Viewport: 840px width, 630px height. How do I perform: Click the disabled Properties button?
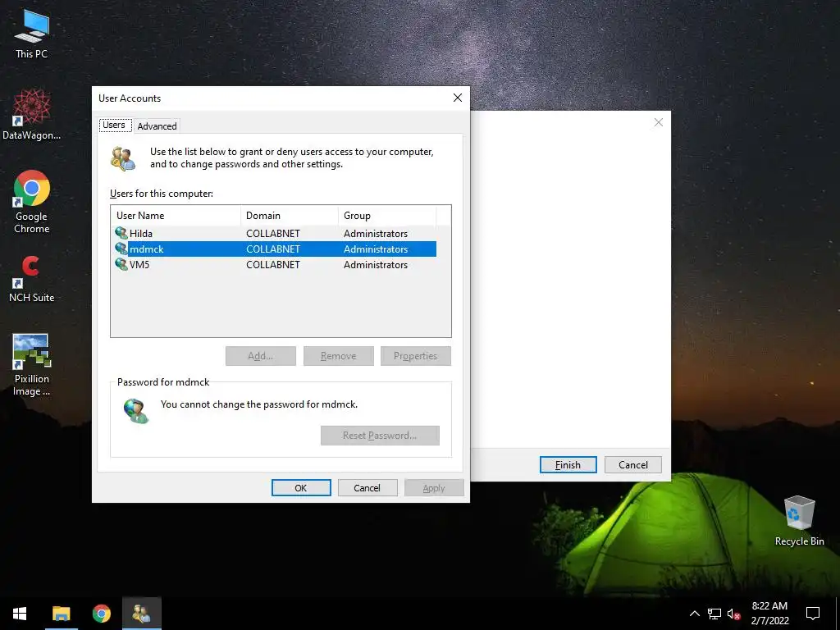click(x=415, y=356)
